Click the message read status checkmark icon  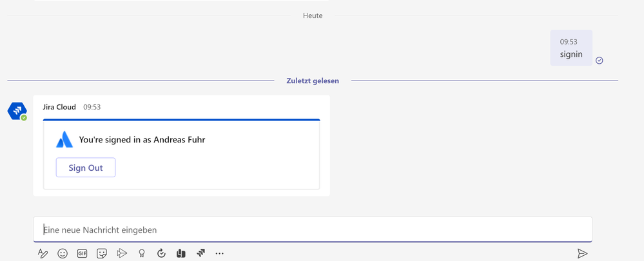(600, 61)
